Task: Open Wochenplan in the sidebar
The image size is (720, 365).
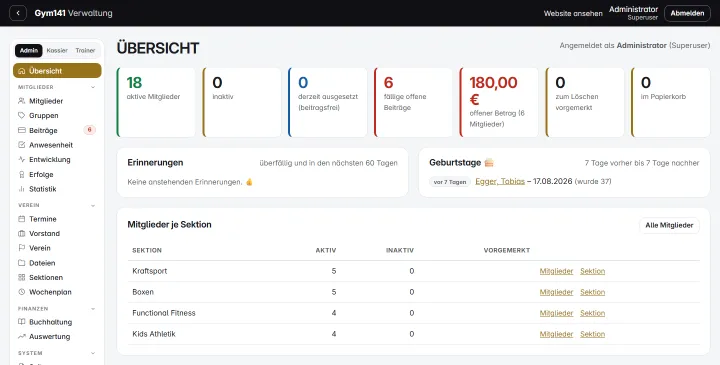Action: (x=57, y=292)
